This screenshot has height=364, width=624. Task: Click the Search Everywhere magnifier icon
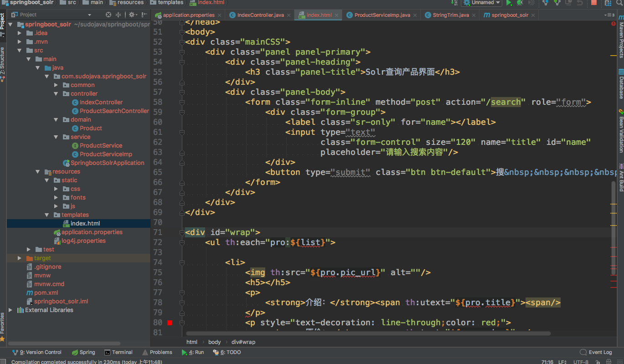(x=619, y=3)
